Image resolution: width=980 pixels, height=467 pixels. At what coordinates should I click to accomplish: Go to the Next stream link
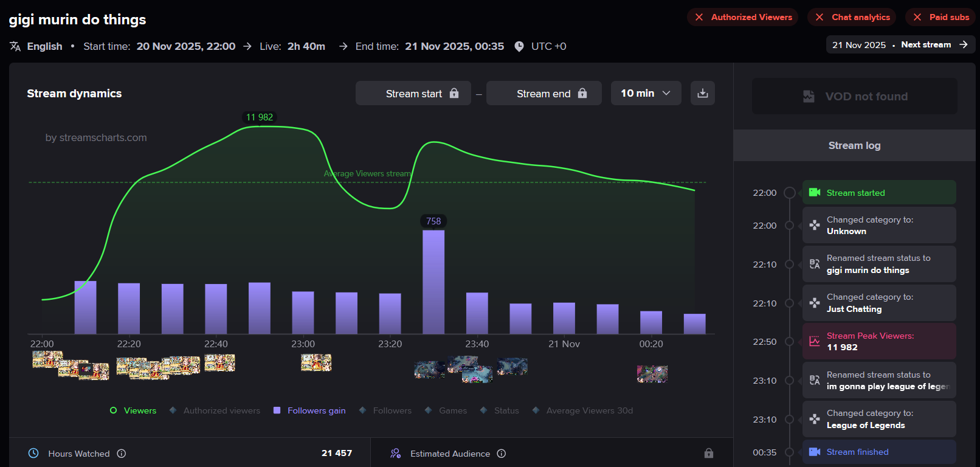[901, 44]
